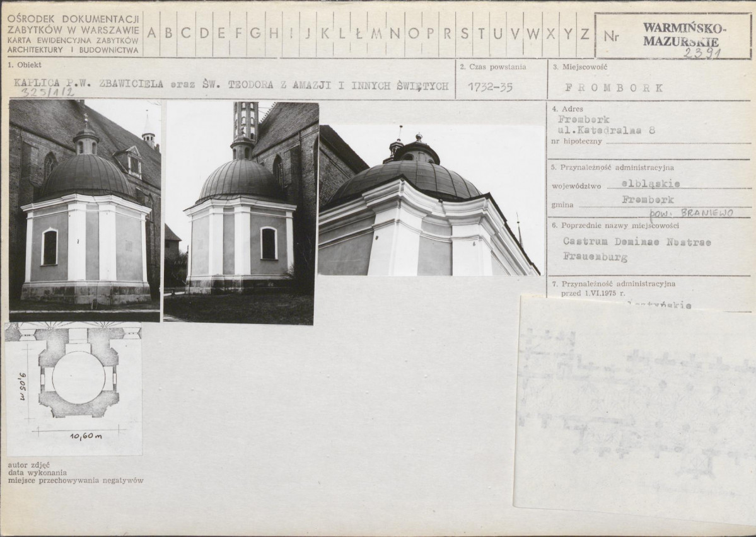Click the former name Castrum Dominae Nostrae
756x537 pixels.
pyautogui.click(x=637, y=241)
